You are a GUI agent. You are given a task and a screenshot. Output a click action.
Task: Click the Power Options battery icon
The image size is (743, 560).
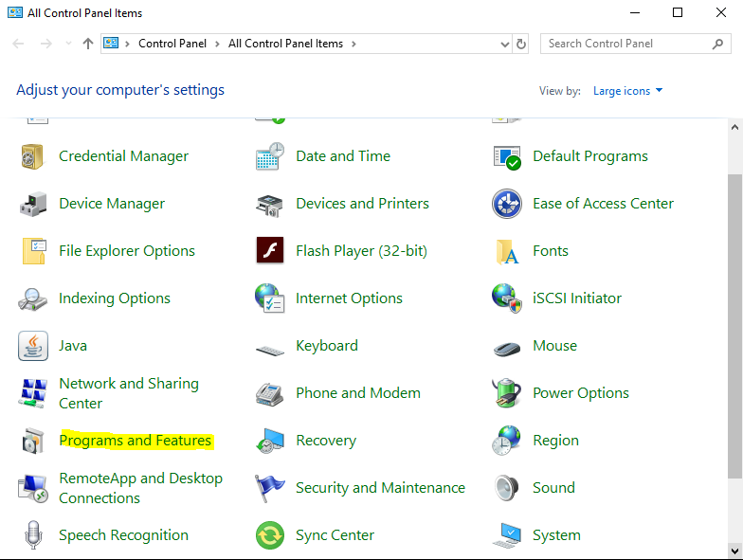click(x=506, y=393)
